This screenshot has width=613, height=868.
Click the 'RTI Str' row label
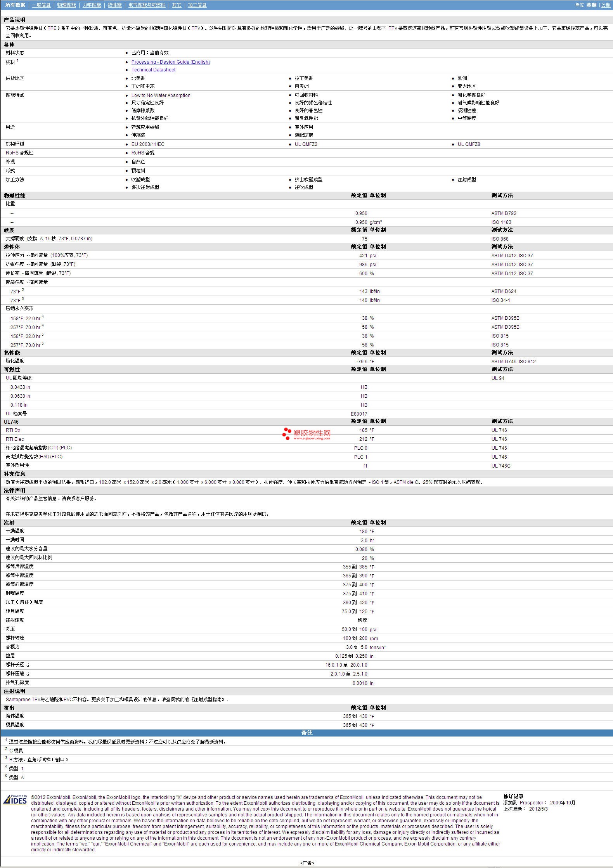(x=13, y=430)
